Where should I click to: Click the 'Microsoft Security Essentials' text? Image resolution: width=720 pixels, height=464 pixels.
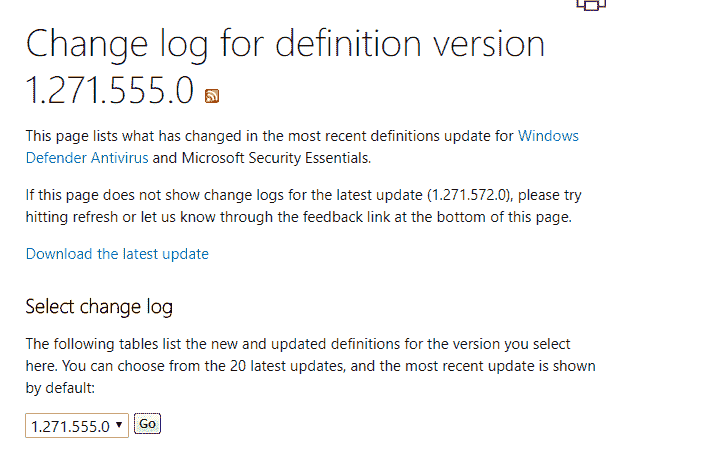(x=276, y=158)
